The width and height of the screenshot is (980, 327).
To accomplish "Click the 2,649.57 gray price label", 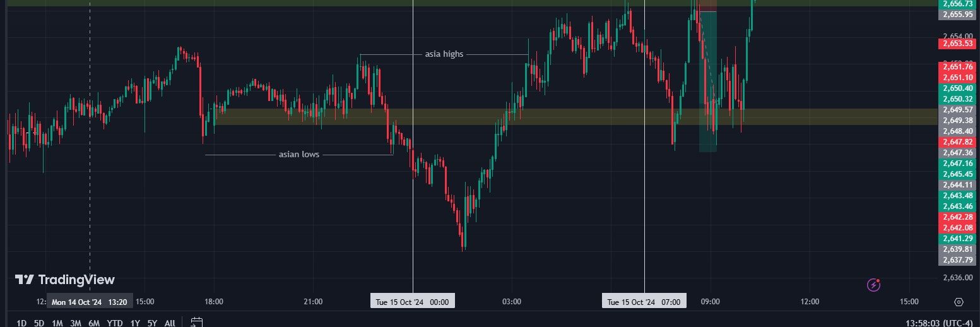I will (x=958, y=109).
